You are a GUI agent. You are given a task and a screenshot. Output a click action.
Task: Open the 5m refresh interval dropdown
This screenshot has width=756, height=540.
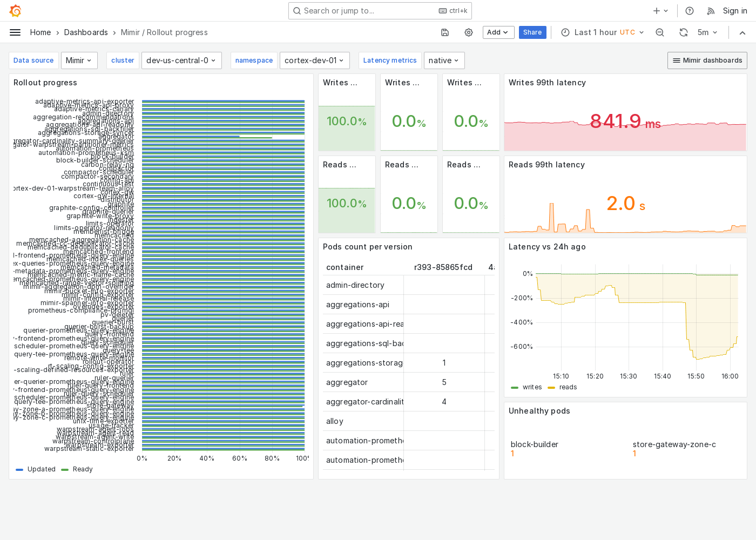[x=707, y=32]
